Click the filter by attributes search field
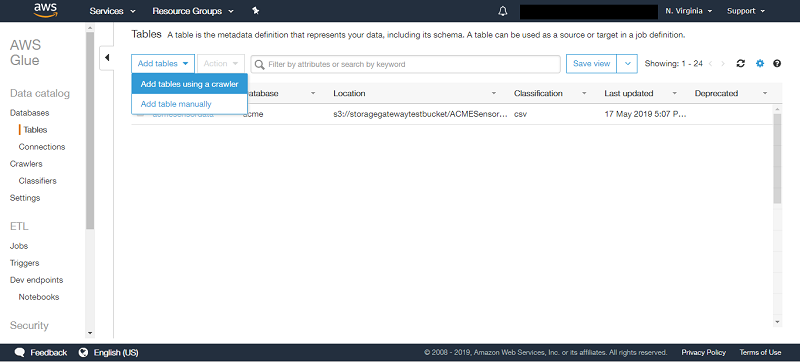 point(406,64)
